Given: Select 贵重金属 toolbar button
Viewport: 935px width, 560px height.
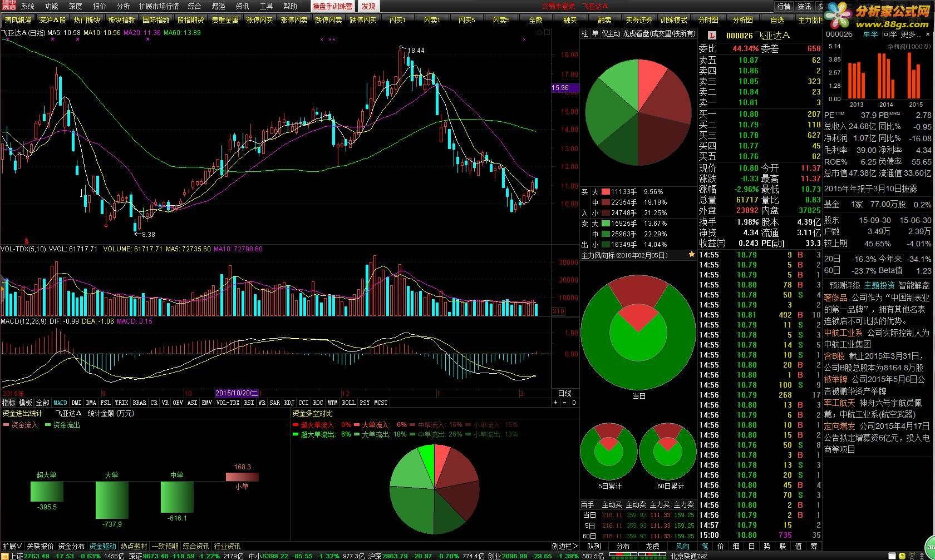Looking at the screenshot, I should pyautogui.click(x=225, y=20).
